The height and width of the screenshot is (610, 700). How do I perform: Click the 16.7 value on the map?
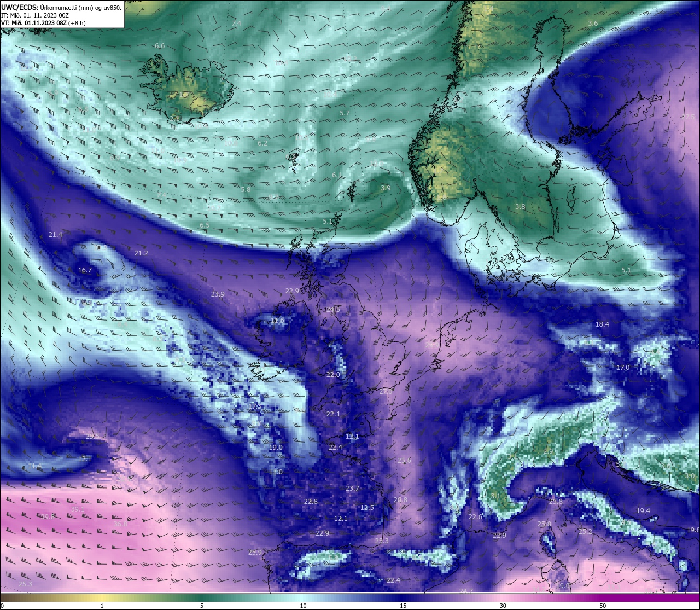(85, 270)
